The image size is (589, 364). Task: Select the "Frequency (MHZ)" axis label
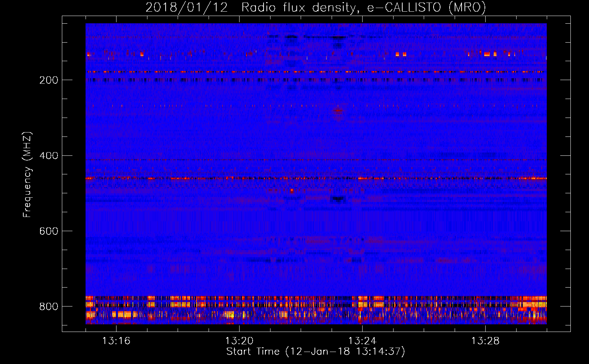point(27,174)
